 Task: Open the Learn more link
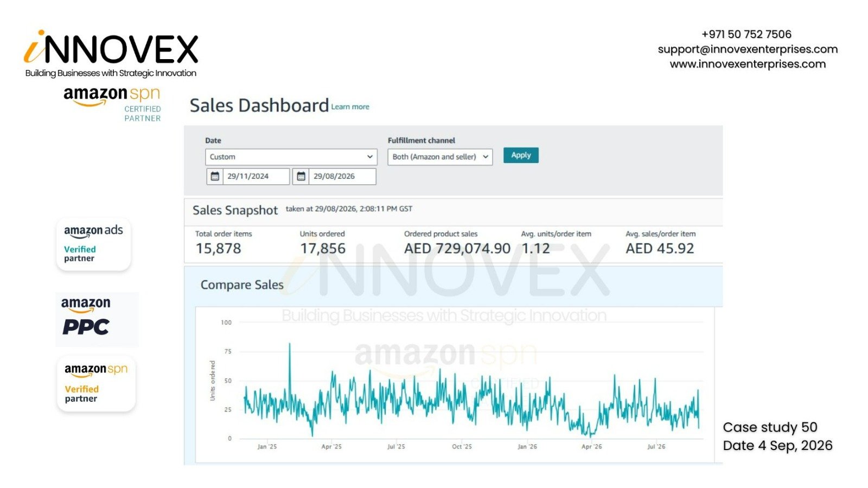[x=350, y=107]
